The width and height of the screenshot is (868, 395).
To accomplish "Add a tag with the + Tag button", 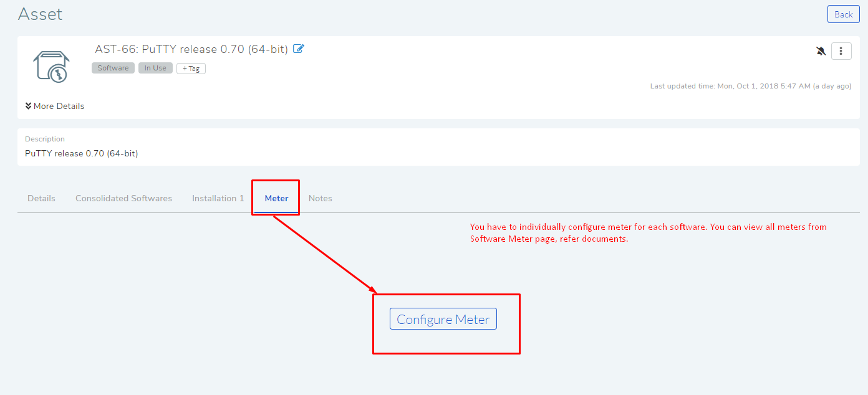I will point(191,69).
